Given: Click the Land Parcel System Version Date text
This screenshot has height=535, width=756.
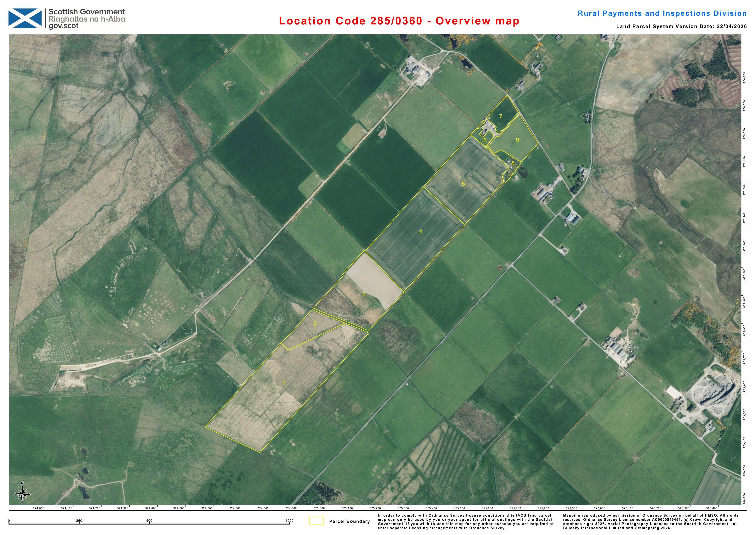Looking at the screenshot, I should (x=682, y=26).
